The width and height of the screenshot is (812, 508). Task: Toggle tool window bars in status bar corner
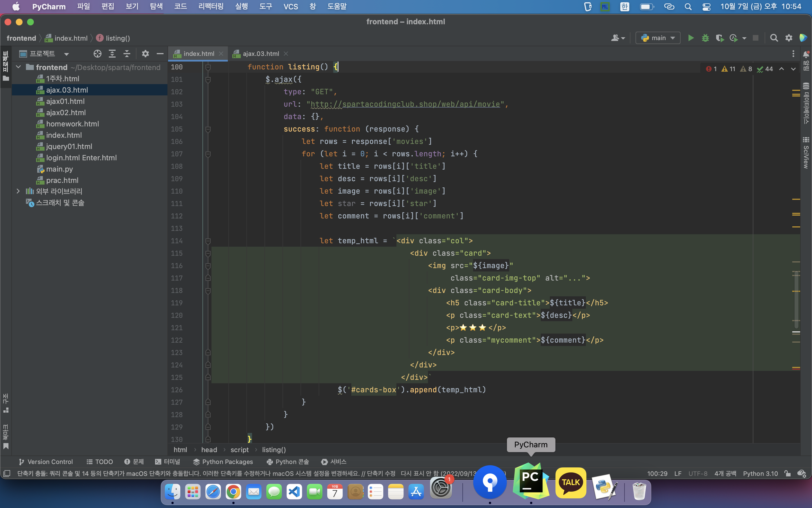coord(7,473)
